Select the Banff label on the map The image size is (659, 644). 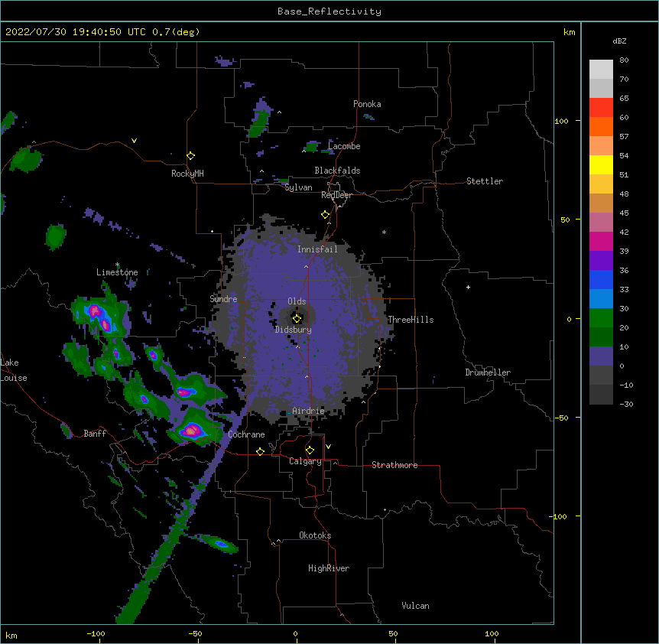[95, 434]
